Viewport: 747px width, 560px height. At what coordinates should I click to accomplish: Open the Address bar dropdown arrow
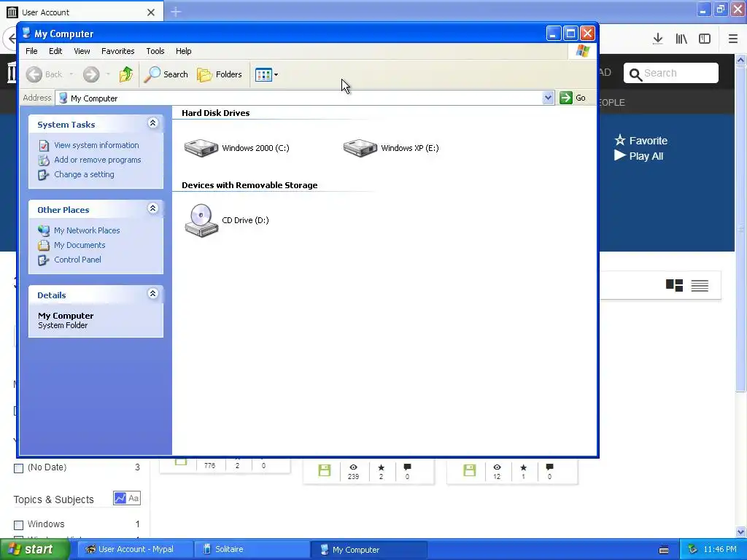click(548, 98)
